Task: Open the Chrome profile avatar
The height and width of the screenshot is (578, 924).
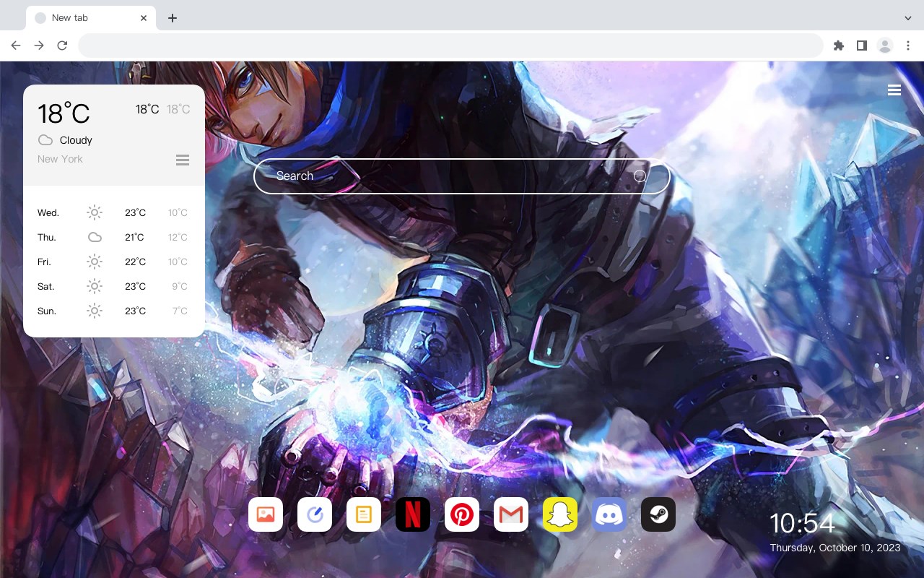Action: [885, 46]
